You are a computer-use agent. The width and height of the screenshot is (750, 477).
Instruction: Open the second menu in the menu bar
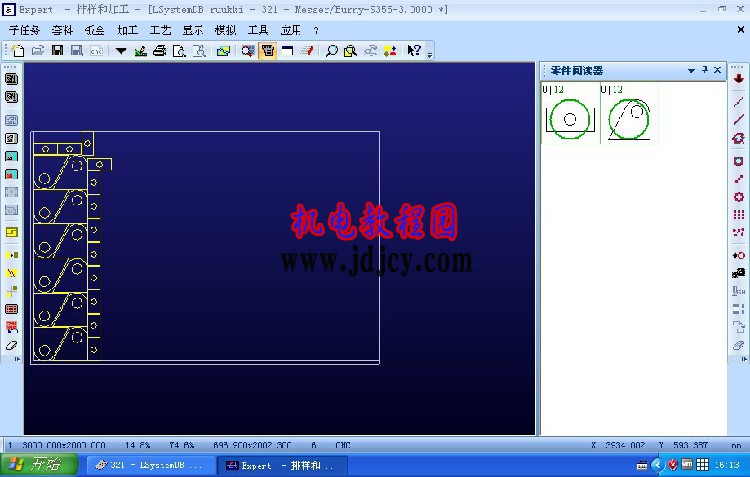[62, 30]
